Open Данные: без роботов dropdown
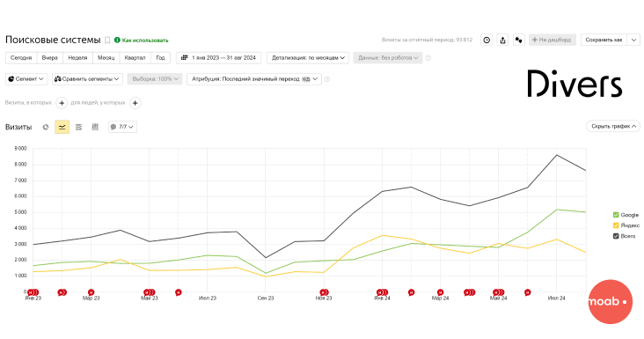The width and height of the screenshot is (644, 339). 388,58
